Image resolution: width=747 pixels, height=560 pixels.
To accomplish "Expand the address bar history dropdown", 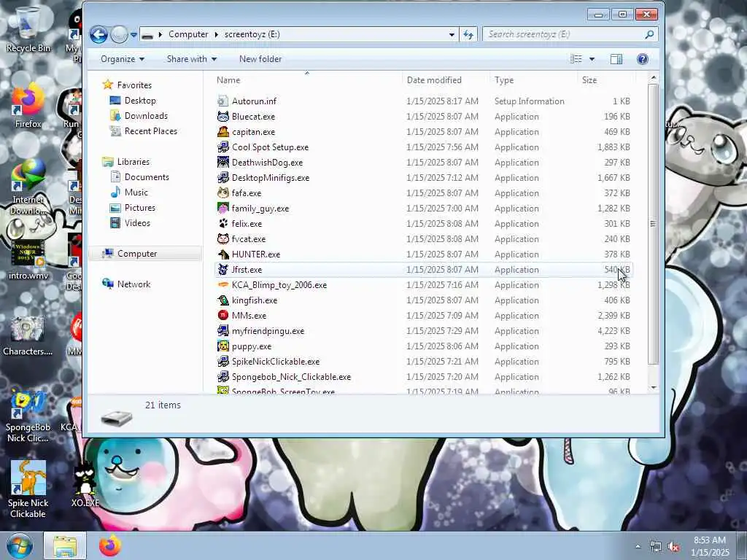I will (452, 34).
